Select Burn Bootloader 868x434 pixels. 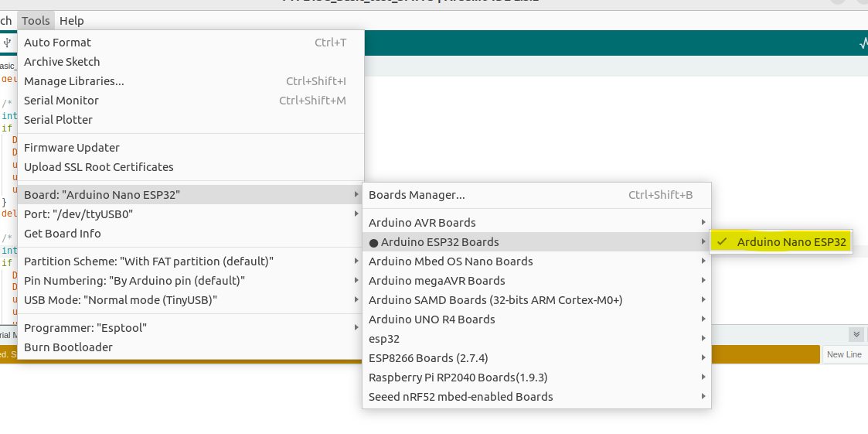[191, 347]
